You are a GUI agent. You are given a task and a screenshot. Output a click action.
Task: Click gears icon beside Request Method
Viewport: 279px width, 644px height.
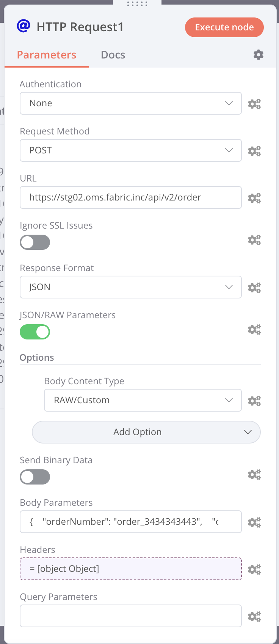point(254,151)
